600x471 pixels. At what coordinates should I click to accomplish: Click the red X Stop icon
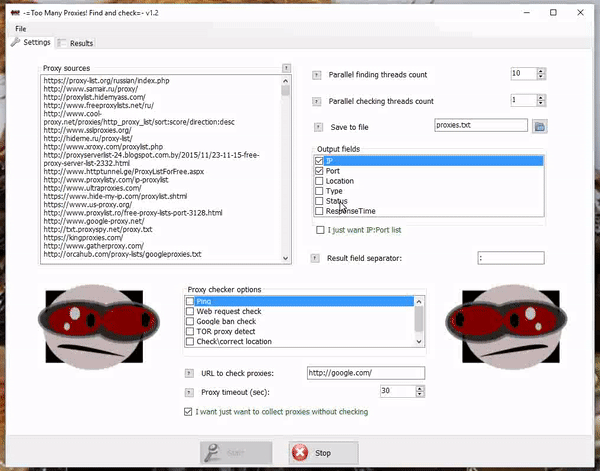click(x=300, y=453)
